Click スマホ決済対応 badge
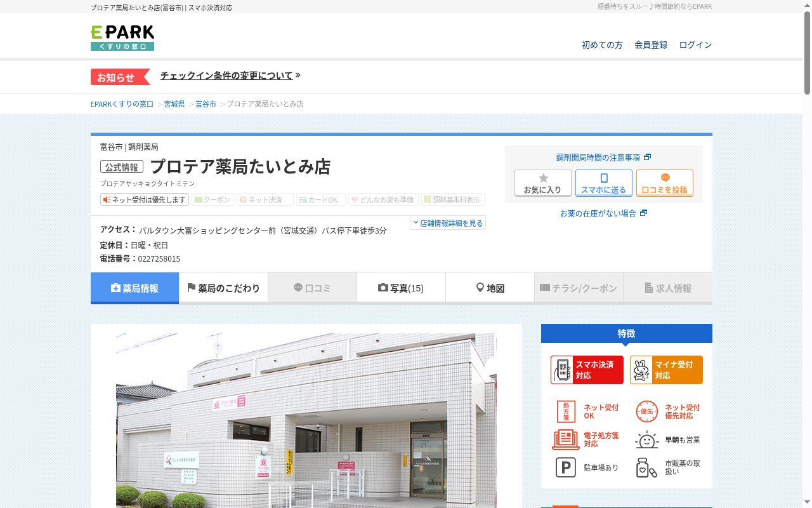 (587, 370)
